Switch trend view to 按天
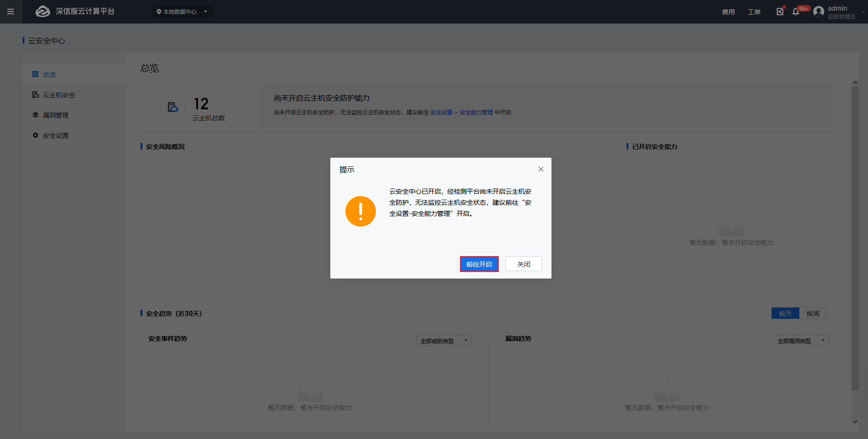Viewport: 868px width, 439px height. [785, 314]
